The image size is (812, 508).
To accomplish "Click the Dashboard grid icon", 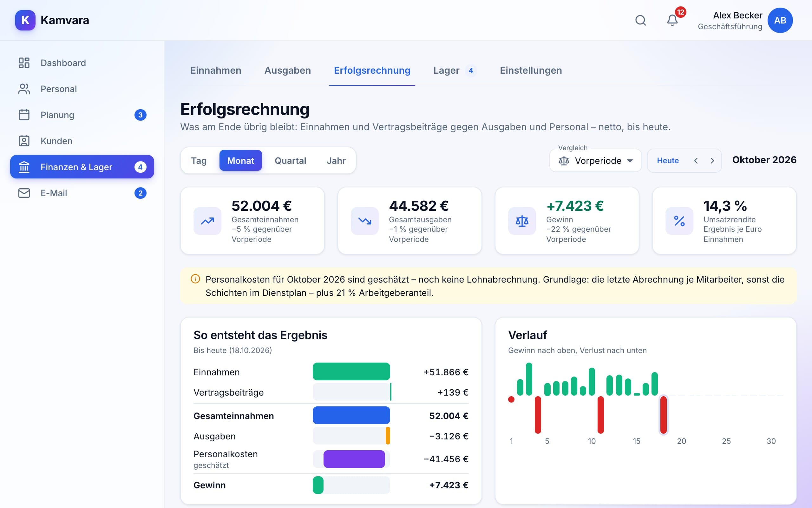I will [24, 63].
